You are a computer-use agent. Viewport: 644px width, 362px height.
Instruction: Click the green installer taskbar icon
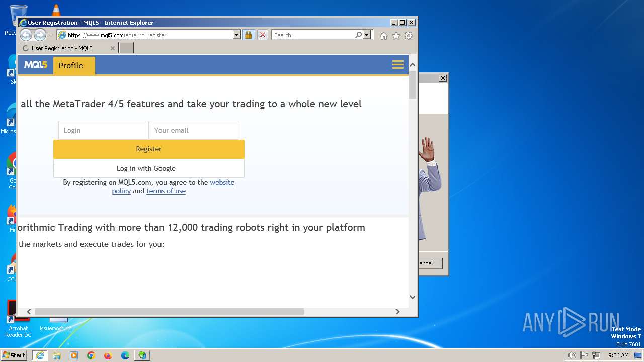coord(142,355)
